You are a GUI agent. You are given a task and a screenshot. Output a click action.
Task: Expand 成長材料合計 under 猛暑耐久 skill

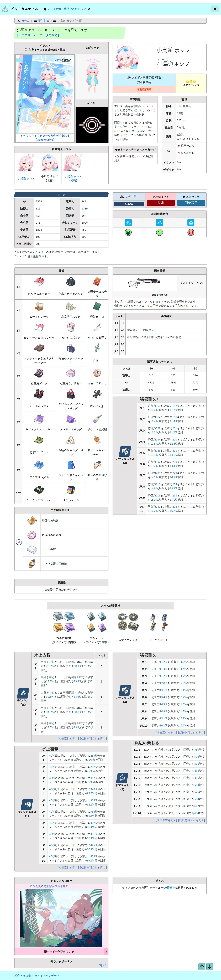(x=191, y=732)
